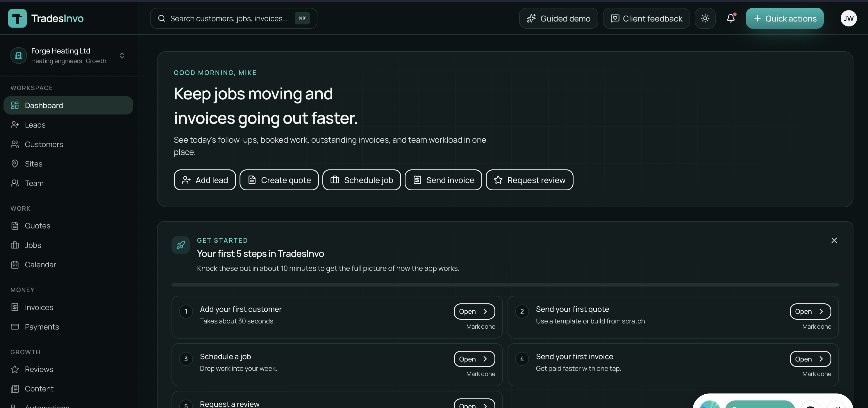Image resolution: width=868 pixels, height=408 pixels.
Task: Open the Leads page
Action: [68, 125]
